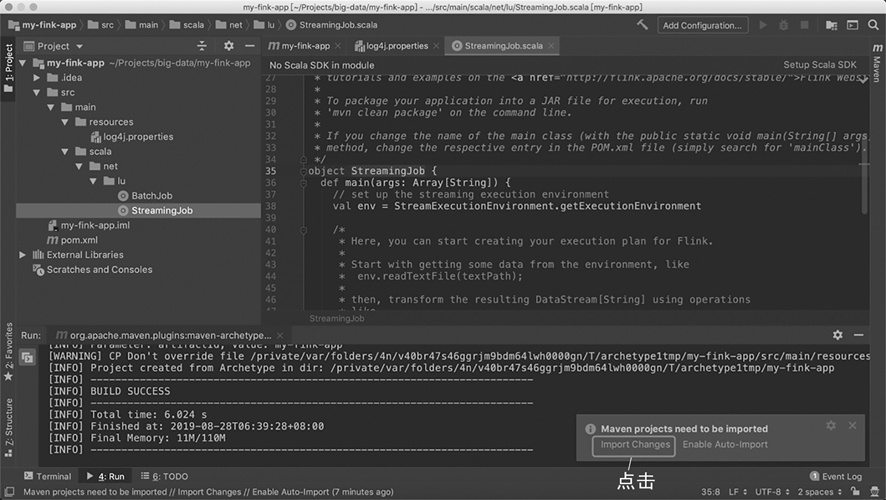
Task: Open pom.xml in the project tree
Action: click(x=72, y=240)
